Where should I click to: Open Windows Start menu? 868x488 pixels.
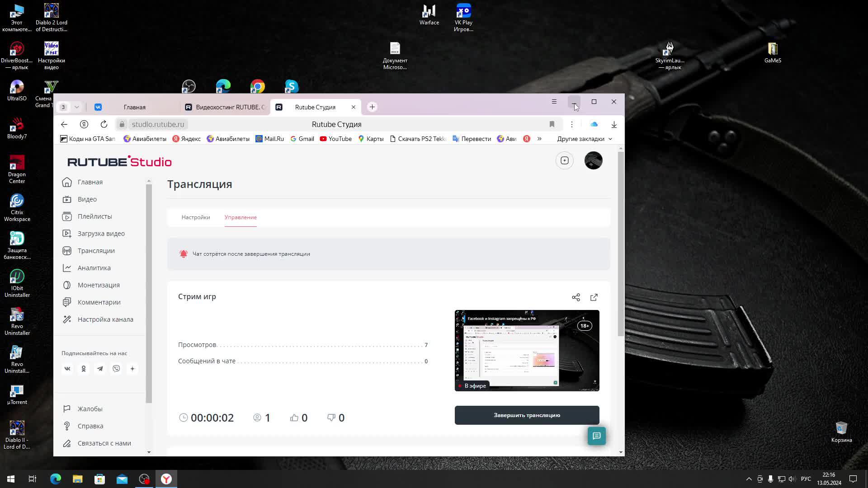(11, 479)
